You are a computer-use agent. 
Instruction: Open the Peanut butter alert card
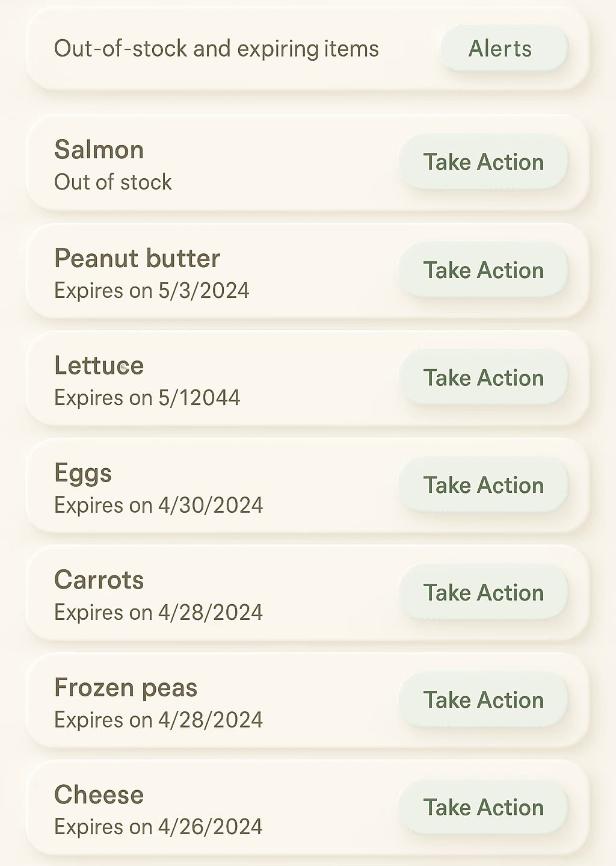tap(307, 271)
